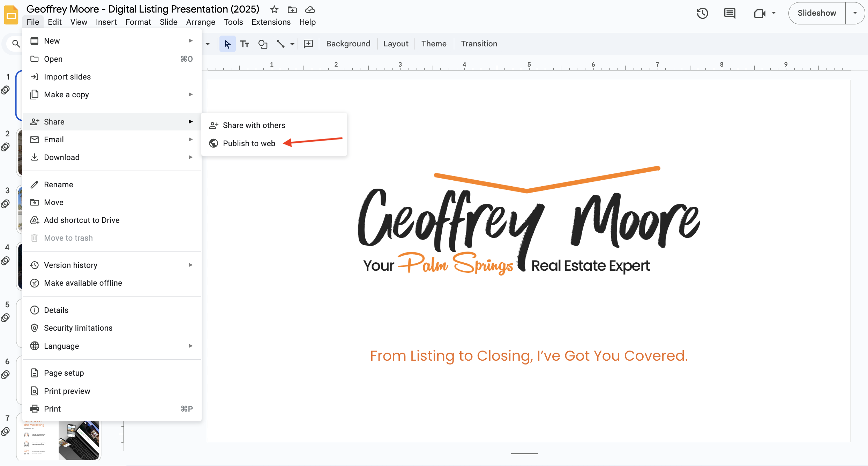Choose Publish to web
Screen dimensions: 868x466
coord(249,143)
